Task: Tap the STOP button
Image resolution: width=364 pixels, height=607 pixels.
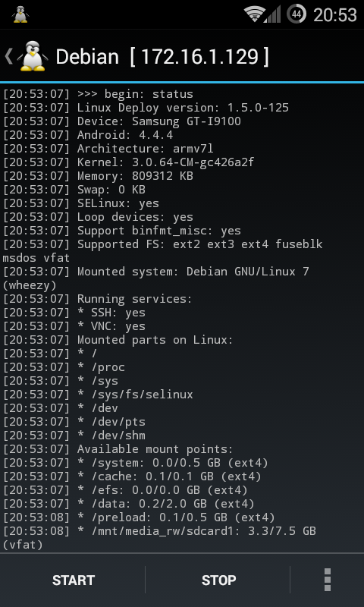Action: tap(218, 580)
